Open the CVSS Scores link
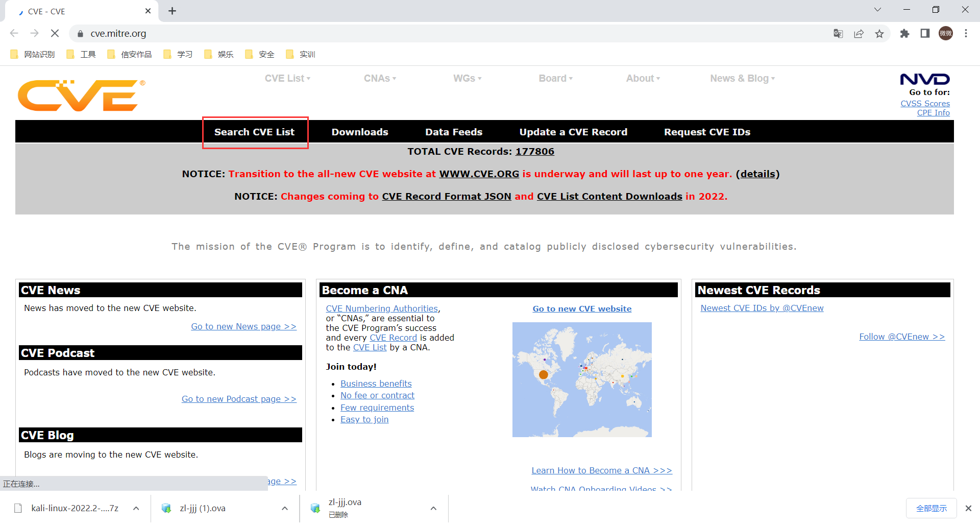 click(x=925, y=104)
